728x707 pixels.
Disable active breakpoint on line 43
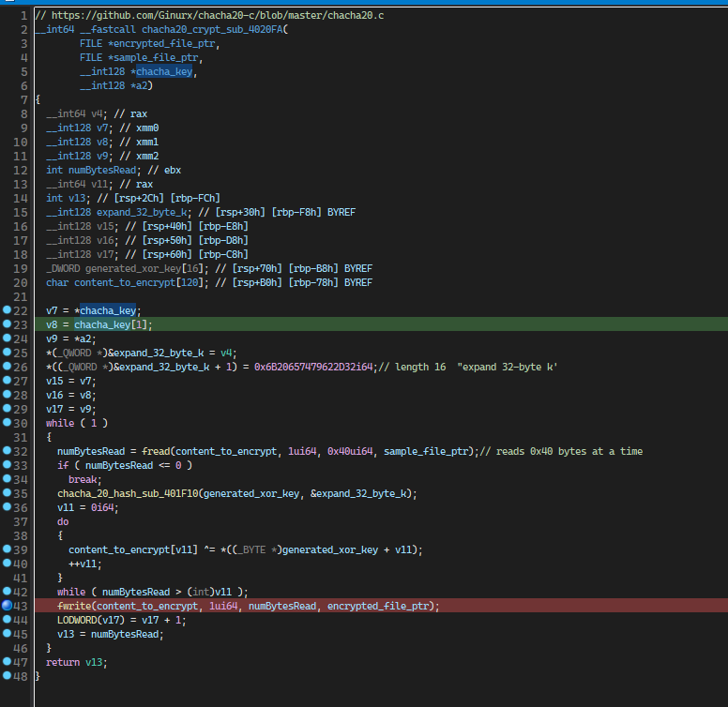pos(7,606)
